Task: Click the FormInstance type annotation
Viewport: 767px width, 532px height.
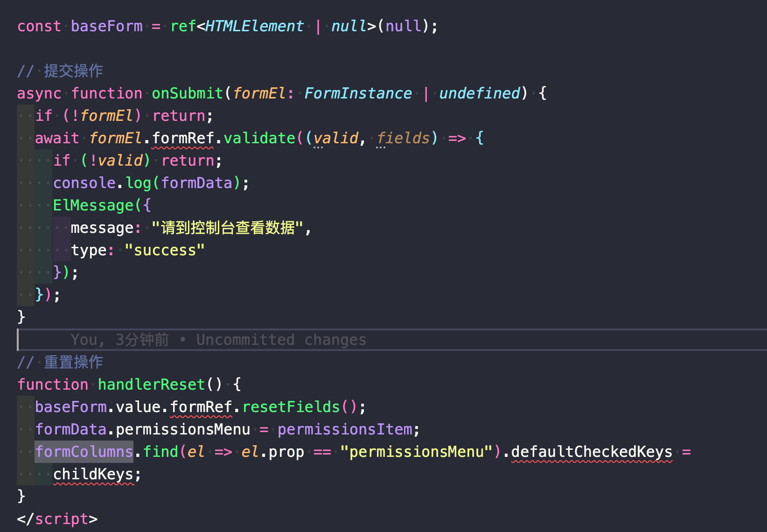Action: point(358,93)
